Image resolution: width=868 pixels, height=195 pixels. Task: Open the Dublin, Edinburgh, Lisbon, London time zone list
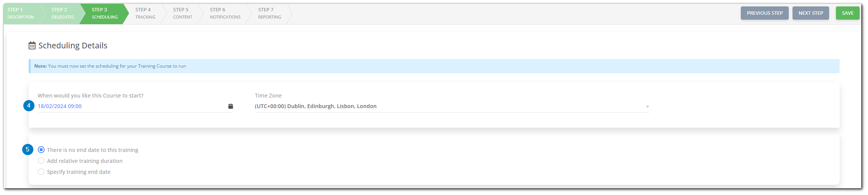pyautogui.click(x=452, y=106)
